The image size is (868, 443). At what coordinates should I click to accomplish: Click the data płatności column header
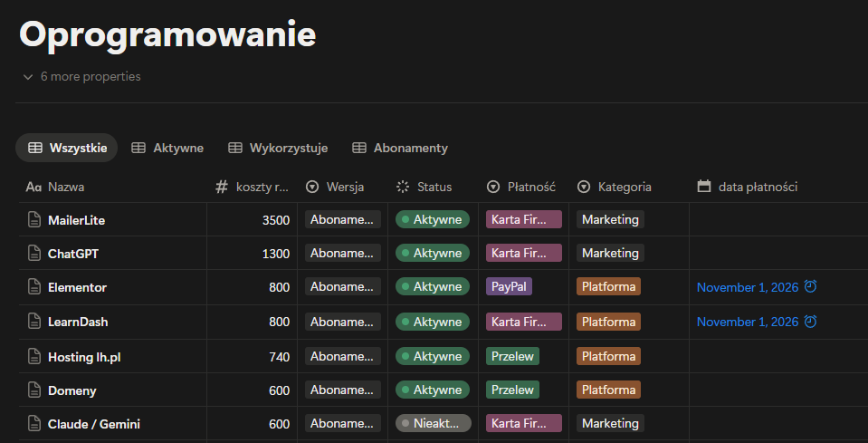tap(778, 188)
